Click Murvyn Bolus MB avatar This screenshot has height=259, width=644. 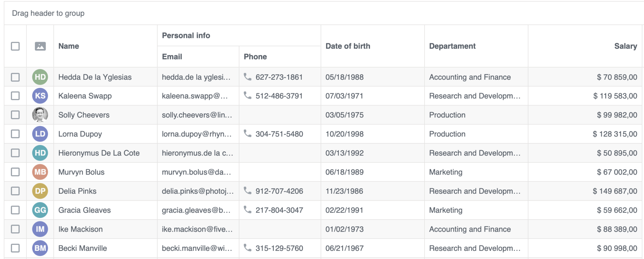pyautogui.click(x=40, y=172)
